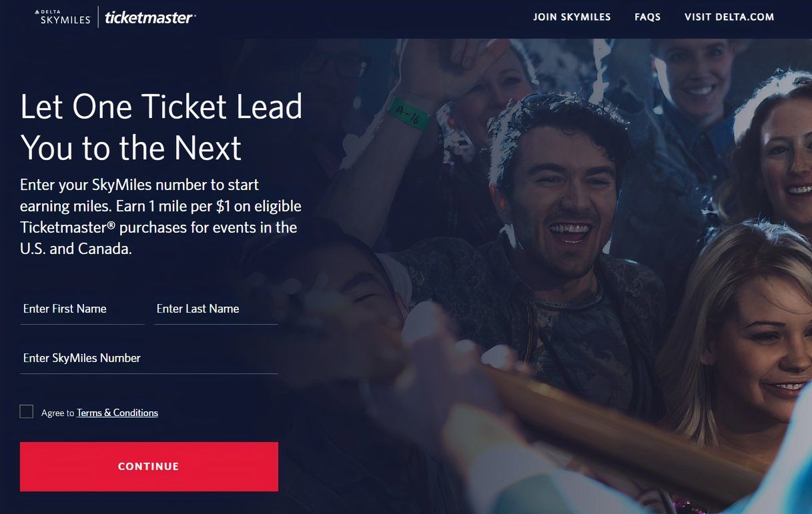Image resolution: width=812 pixels, height=514 pixels.
Task: Focus the Enter First Name field
Action: [82, 309]
